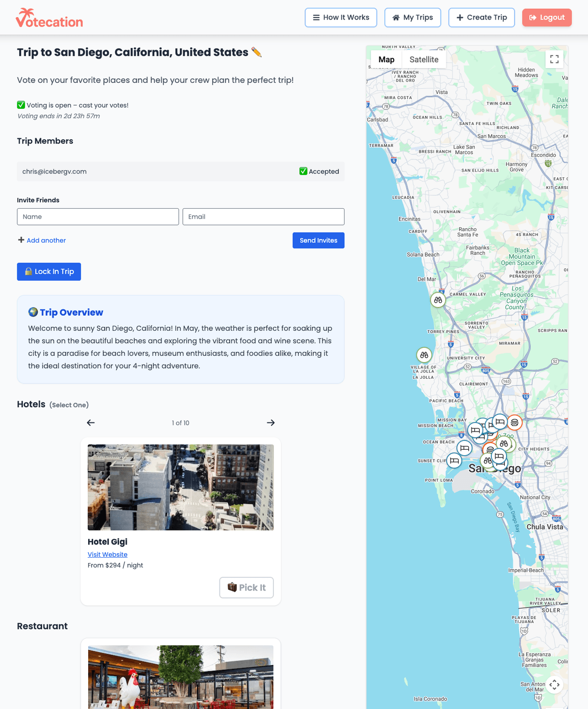Switch the map to Satellite view

coord(424,59)
